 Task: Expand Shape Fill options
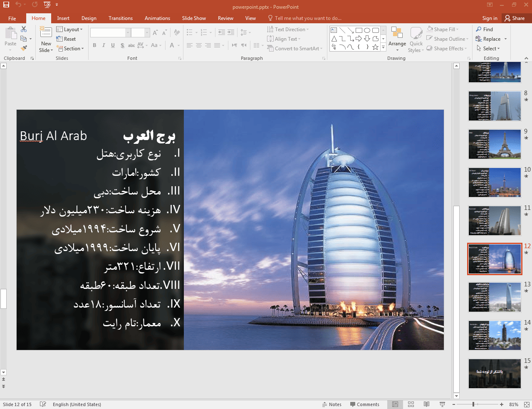pyautogui.click(x=443, y=30)
